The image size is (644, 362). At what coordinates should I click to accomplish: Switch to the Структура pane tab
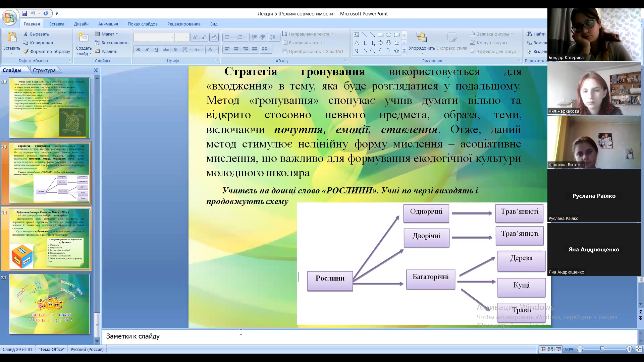point(44,70)
